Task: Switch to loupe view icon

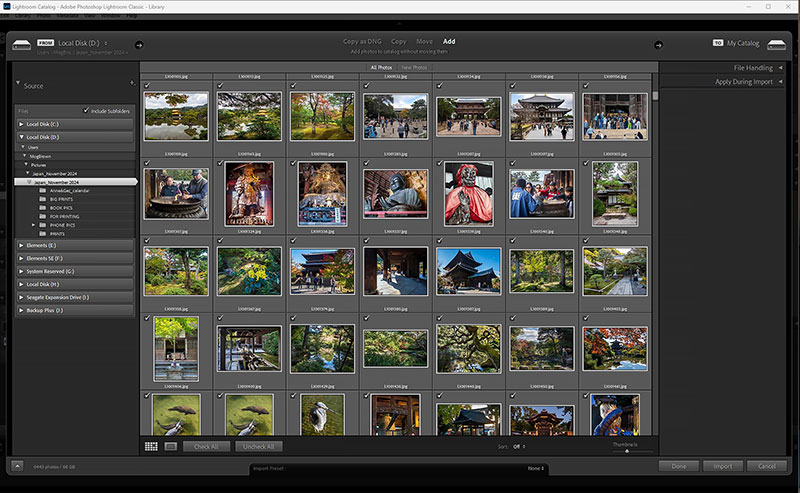Action: click(x=170, y=446)
